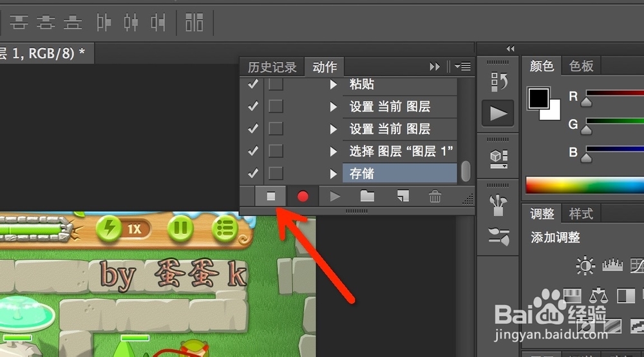The width and height of the screenshot is (644, 357).
Task: Delete the selected action step
Action: click(435, 197)
